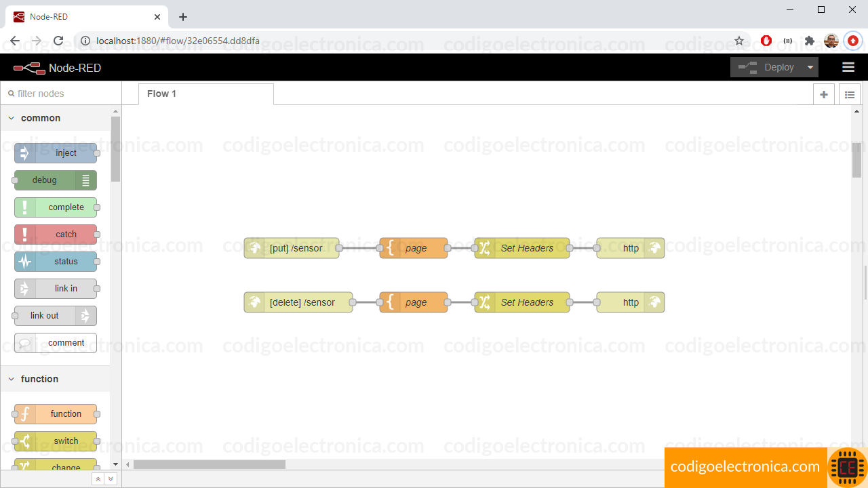
Task: Click the Node-RED logo
Action: tap(57, 68)
